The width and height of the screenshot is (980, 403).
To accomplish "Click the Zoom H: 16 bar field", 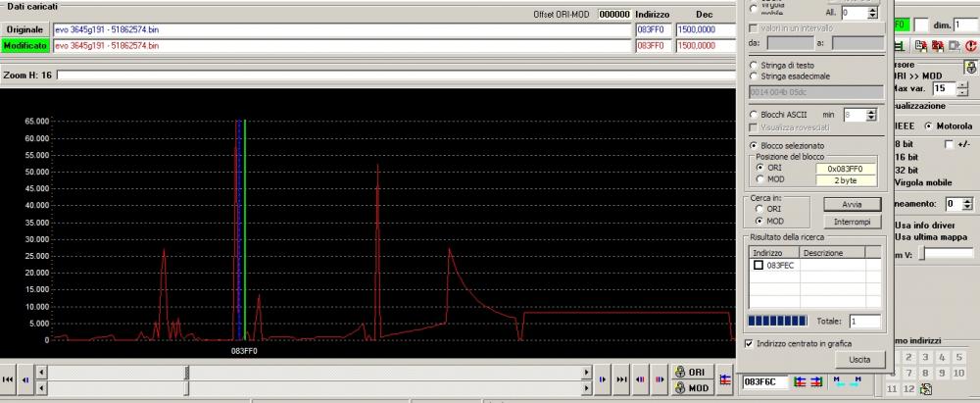I will (396, 76).
